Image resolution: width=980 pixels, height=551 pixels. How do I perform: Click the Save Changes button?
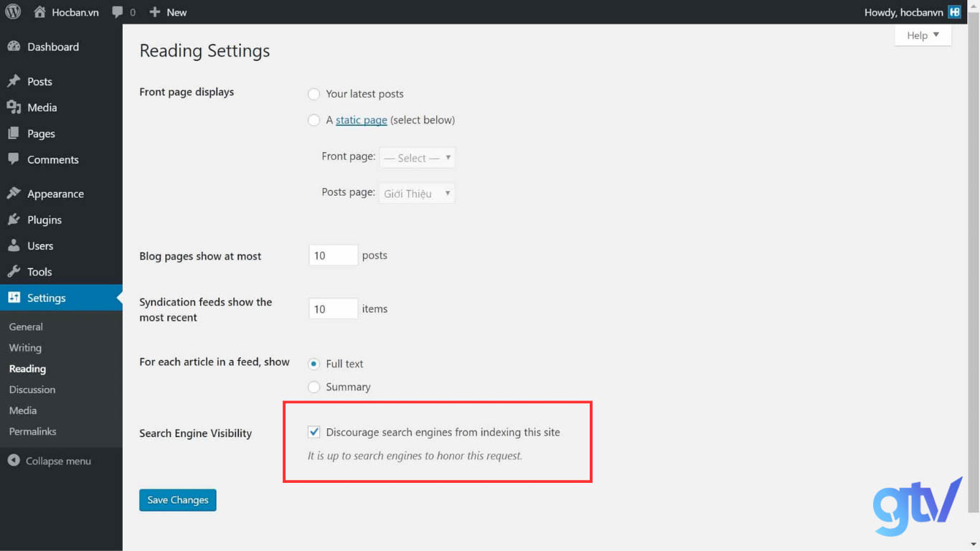[177, 499]
